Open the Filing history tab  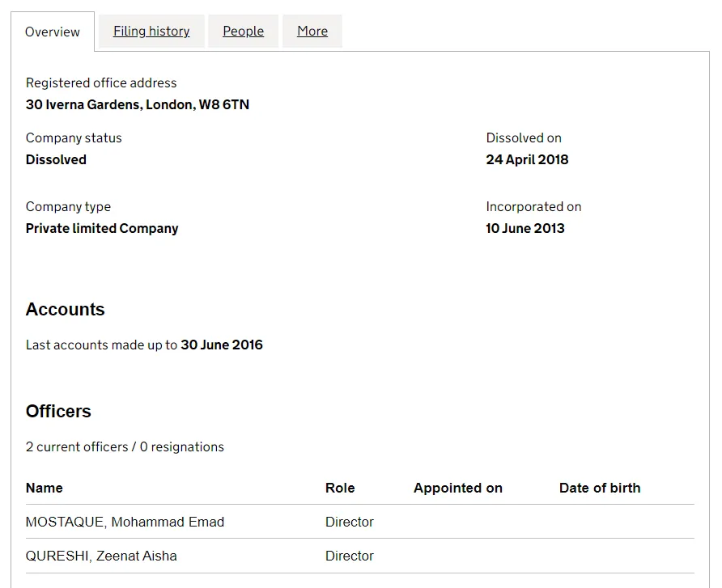click(151, 32)
